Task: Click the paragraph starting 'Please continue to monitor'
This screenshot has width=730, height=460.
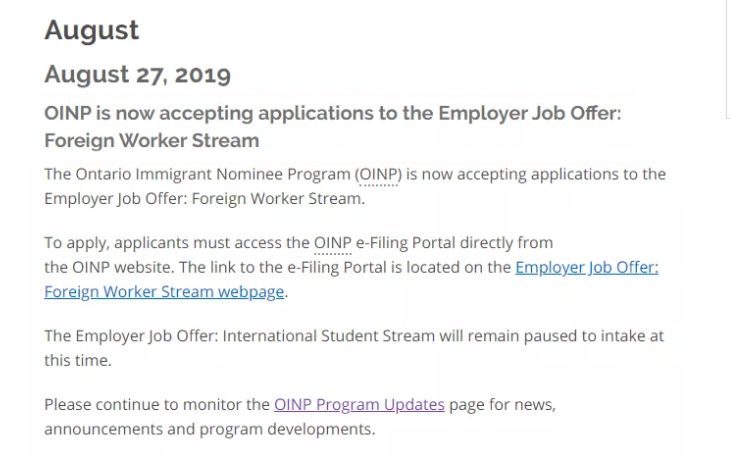Action: click(x=158, y=405)
